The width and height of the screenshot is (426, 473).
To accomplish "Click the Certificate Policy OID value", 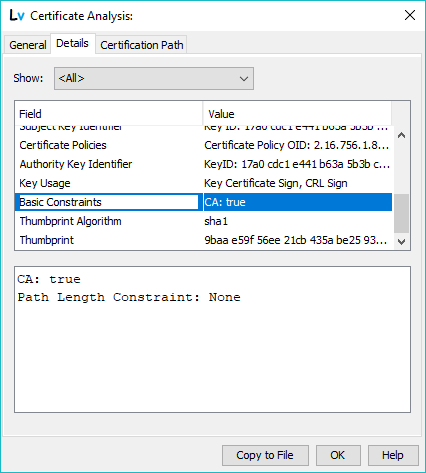I will tap(297, 145).
